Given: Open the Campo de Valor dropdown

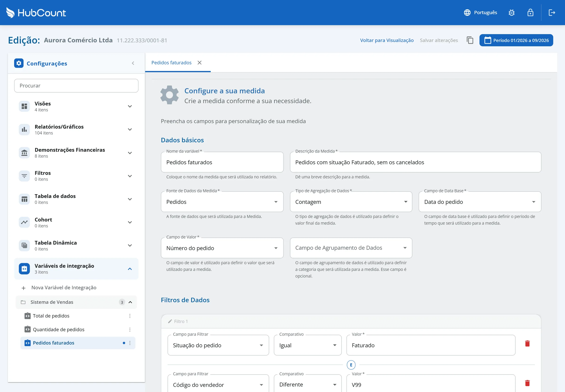Looking at the screenshot, I should click(x=222, y=248).
